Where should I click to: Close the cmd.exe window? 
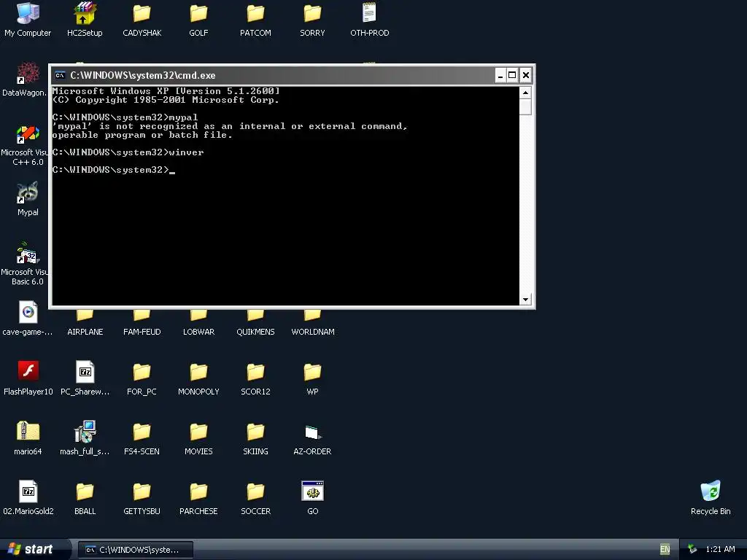[525, 75]
